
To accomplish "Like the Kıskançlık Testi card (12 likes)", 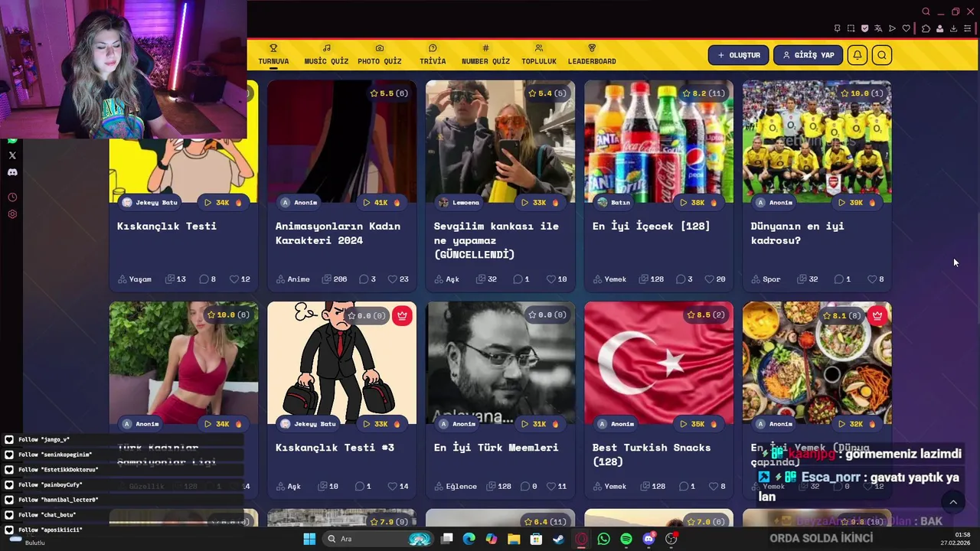I will (x=240, y=279).
